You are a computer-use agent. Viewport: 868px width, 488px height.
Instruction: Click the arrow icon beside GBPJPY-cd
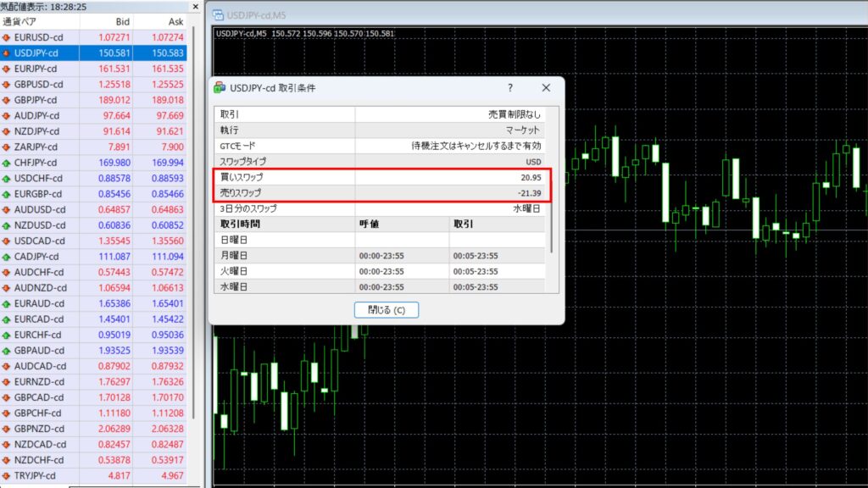pos(7,100)
